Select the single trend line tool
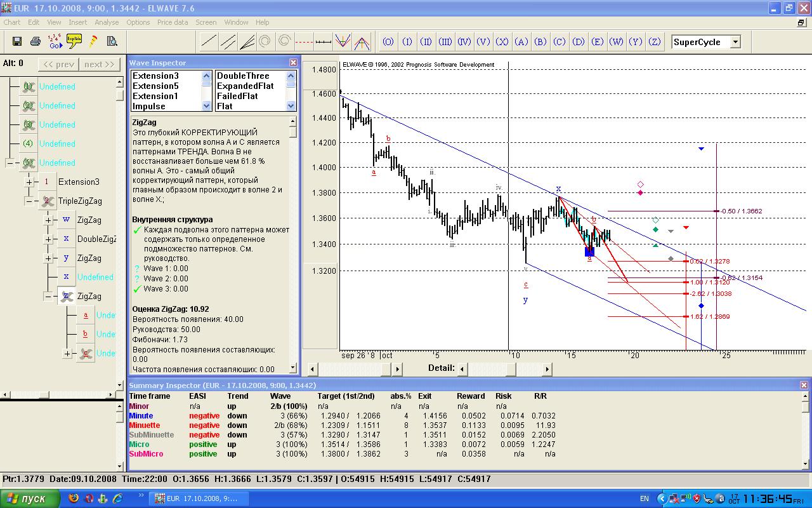The height and width of the screenshot is (508, 812). (x=209, y=42)
